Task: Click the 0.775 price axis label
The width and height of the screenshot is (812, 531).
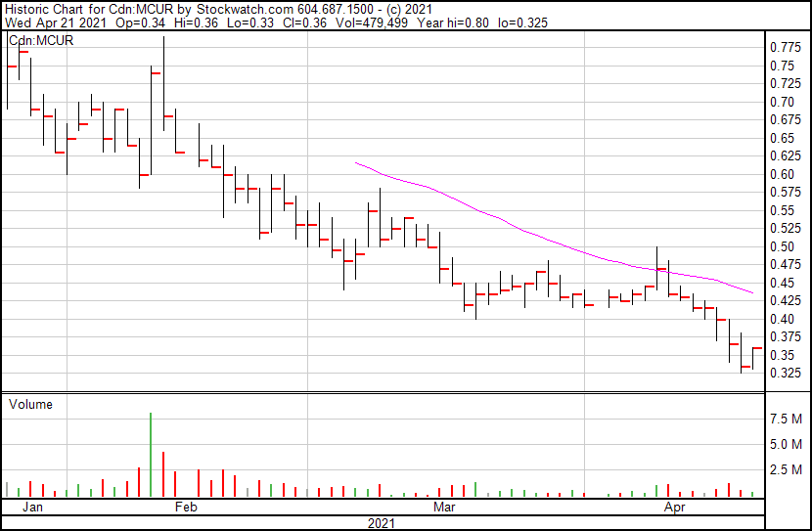Action: coord(785,48)
